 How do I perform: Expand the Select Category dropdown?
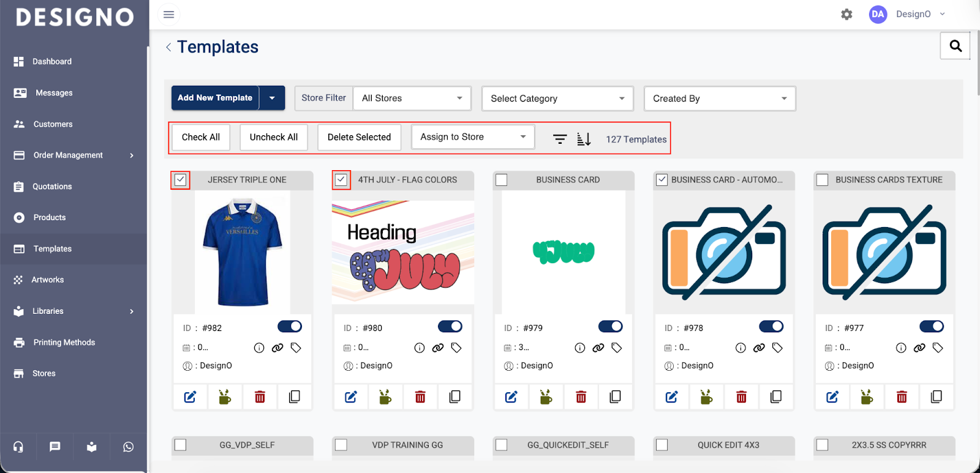557,99
